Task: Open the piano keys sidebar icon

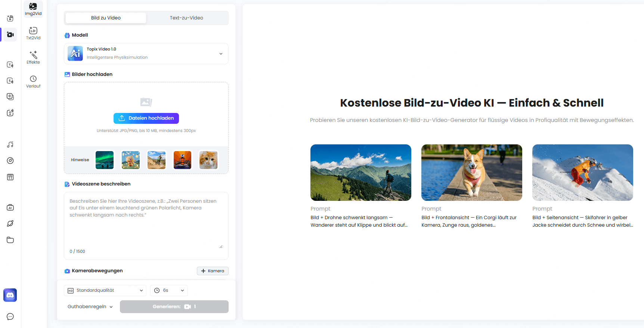Action: (10, 177)
